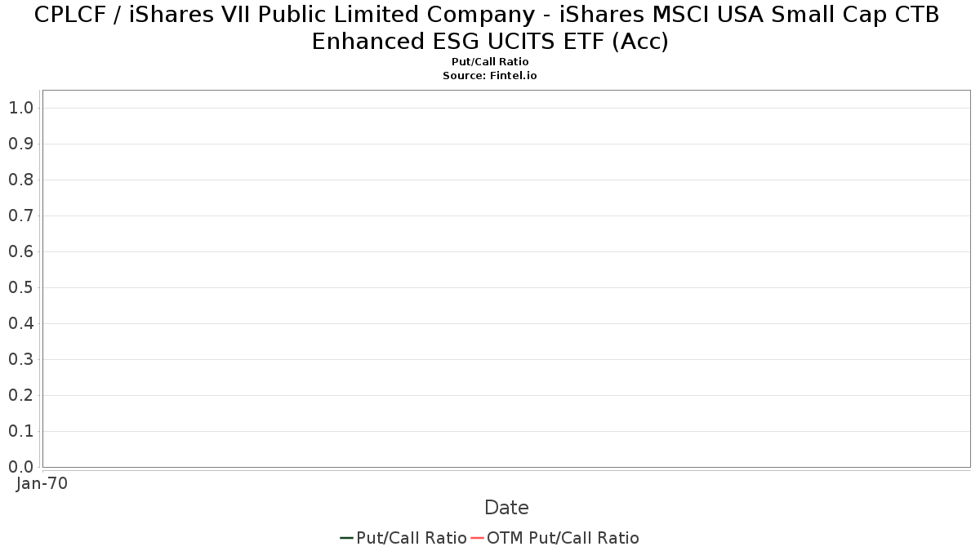Viewport: 980px width, 551px height.
Task: Click the 0.3 y-axis label
Action: (20, 359)
